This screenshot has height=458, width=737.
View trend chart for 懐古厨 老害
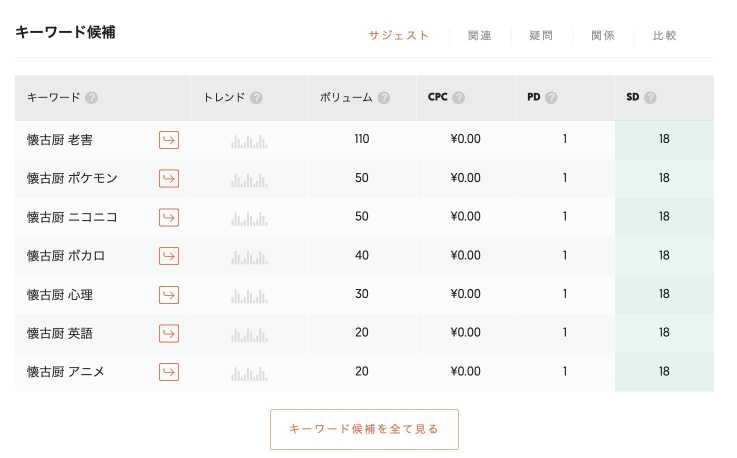click(x=249, y=141)
